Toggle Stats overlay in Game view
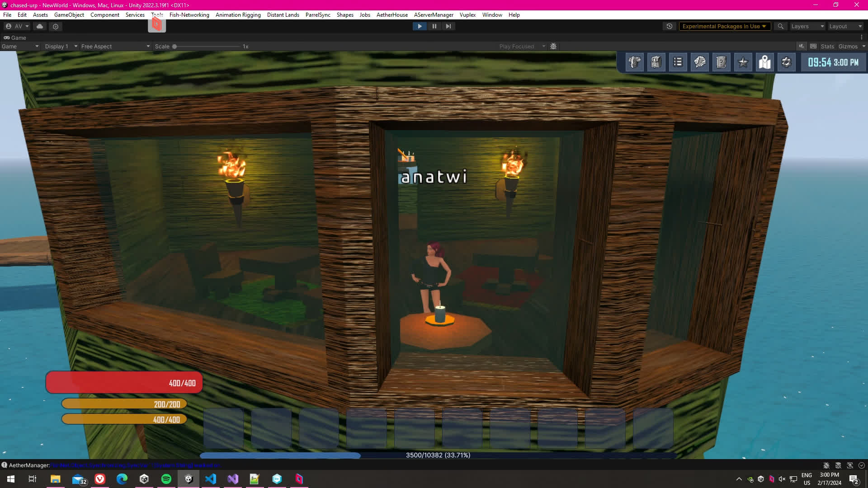This screenshot has height=488, width=868. [827, 47]
